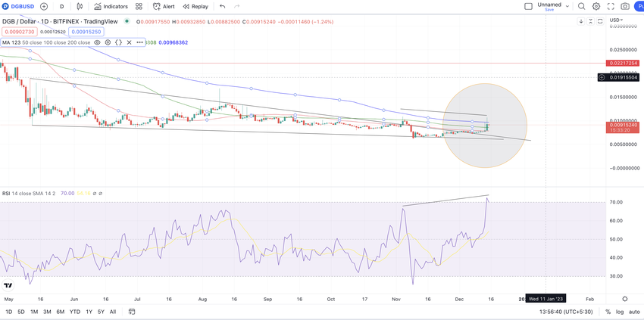Screen dimensions: 644x320
Task: Toggle logarithmic scale
Action: (x=620, y=312)
